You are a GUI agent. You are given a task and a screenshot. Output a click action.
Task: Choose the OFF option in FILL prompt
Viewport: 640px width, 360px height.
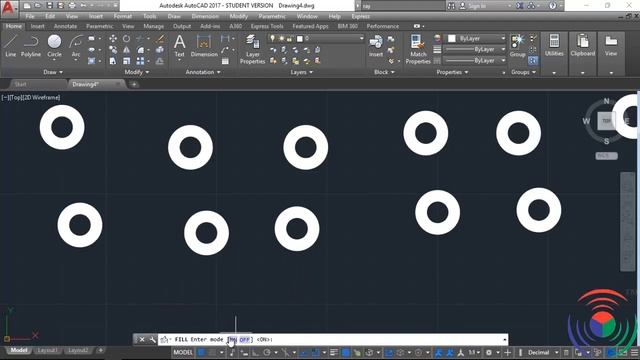(244, 340)
